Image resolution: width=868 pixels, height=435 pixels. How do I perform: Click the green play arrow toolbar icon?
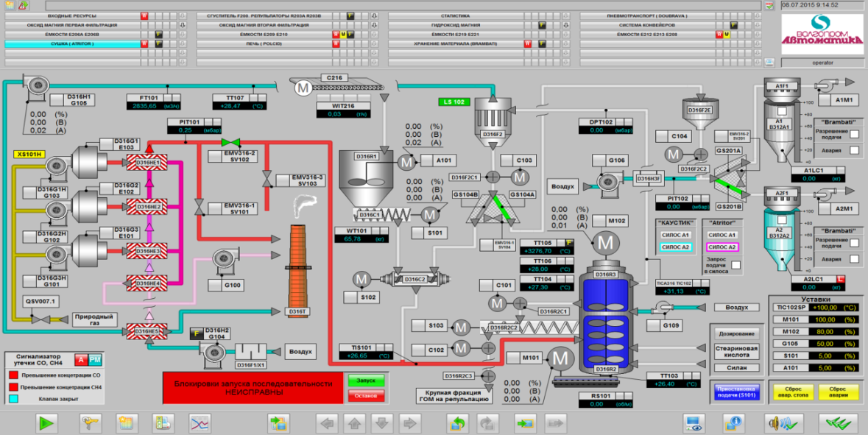tap(47, 422)
